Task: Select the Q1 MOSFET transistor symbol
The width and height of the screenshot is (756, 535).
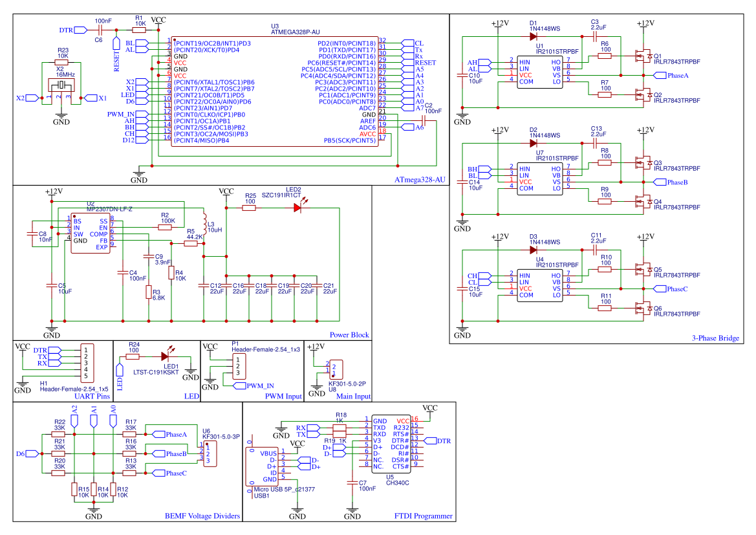Action: [644, 56]
